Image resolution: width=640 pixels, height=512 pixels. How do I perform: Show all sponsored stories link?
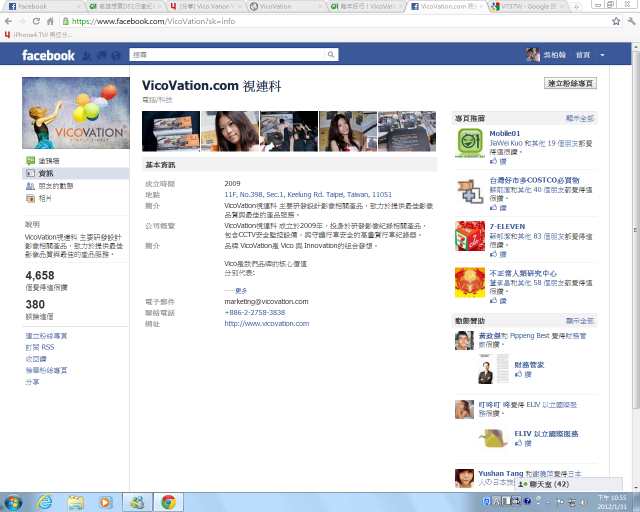[580, 321]
